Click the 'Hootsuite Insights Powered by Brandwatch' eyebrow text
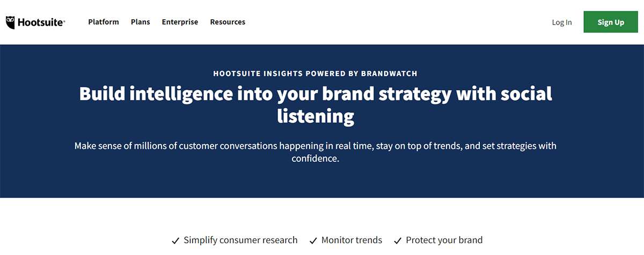 click(x=316, y=73)
